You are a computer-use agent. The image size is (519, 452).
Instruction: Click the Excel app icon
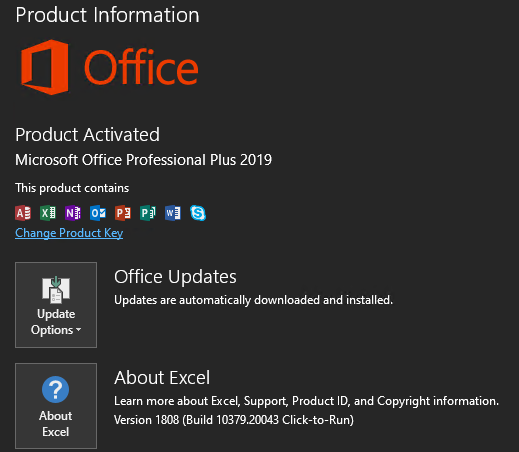tap(48, 213)
